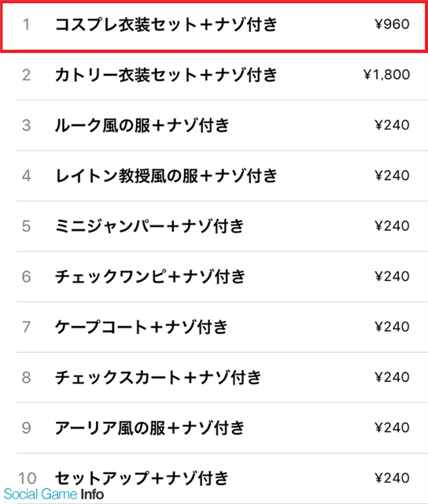Click ¥240 price for ミニジャンパー
428x504 pixels.
point(392,226)
